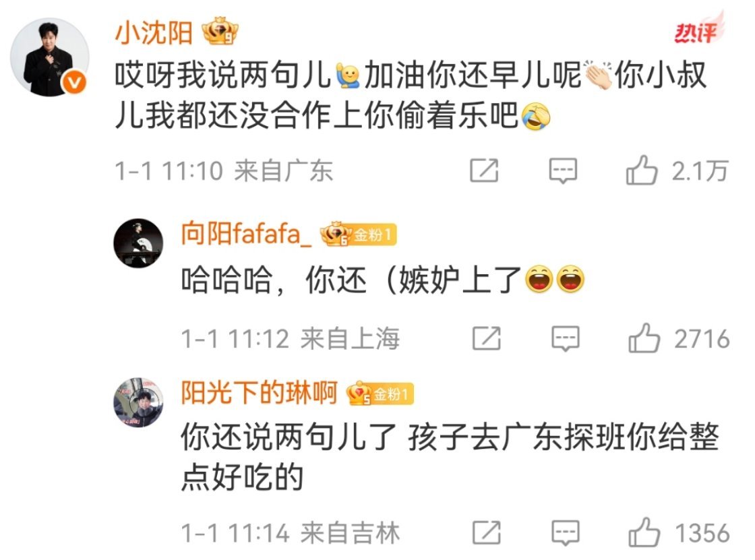Visit the 小沈阳 username link
This screenshot has width=755, height=560.
pyautogui.click(x=154, y=33)
